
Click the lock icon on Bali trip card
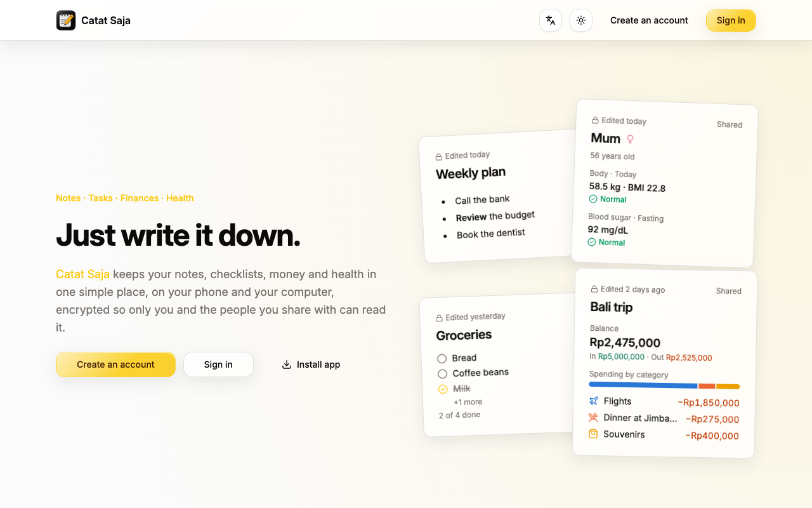[594, 289]
